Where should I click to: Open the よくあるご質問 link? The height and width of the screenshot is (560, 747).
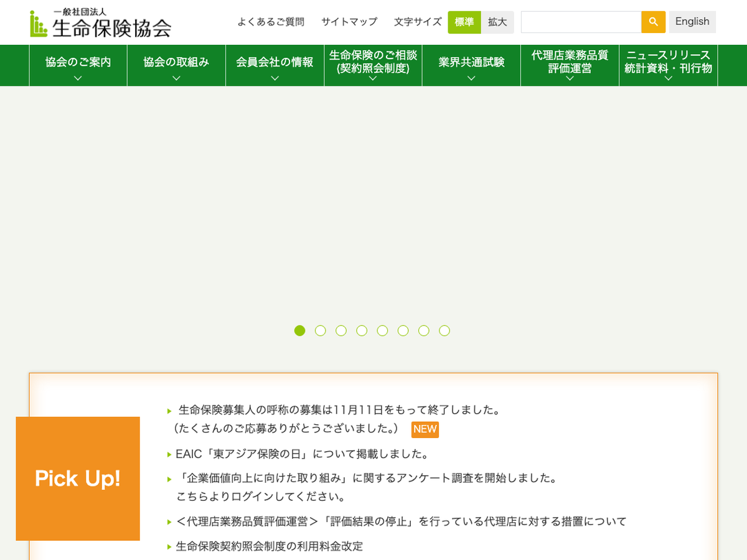(x=271, y=22)
